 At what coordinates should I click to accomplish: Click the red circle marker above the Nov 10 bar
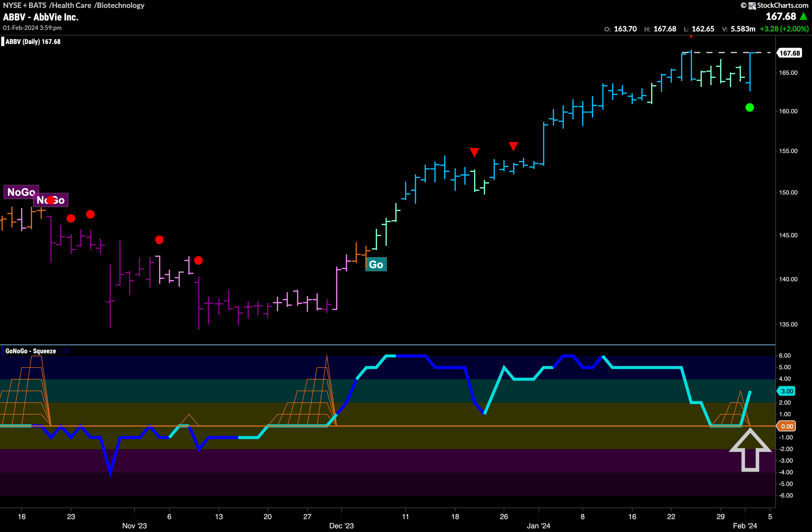coord(198,261)
